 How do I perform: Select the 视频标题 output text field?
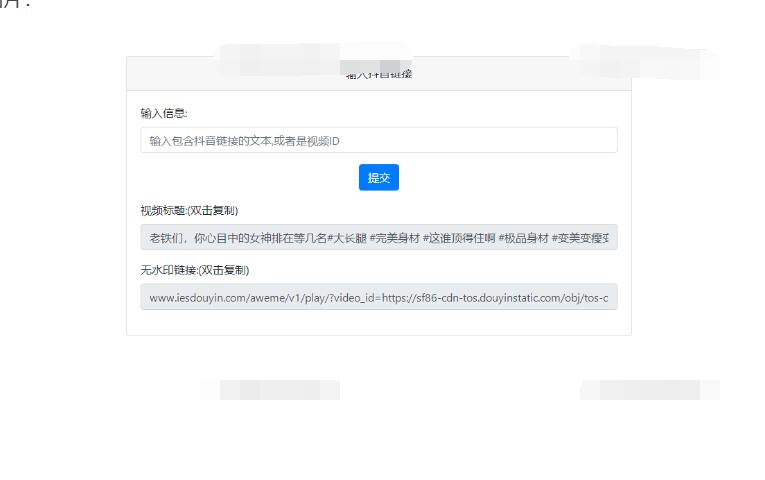[378, 238]
